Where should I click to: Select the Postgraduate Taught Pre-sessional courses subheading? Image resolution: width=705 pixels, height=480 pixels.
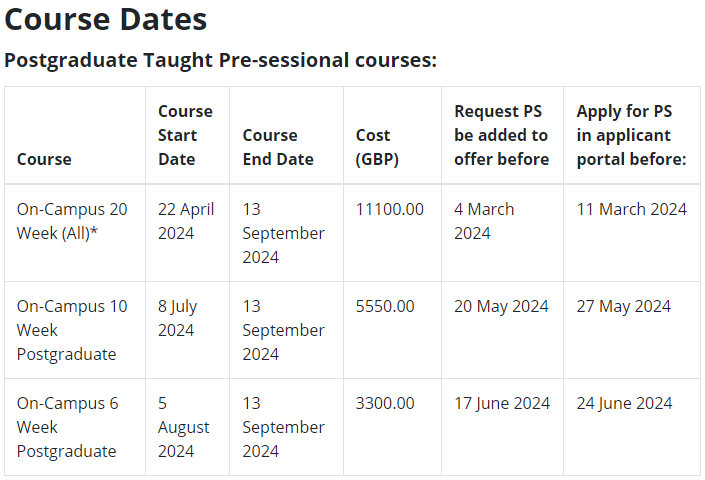[x=220, y=60]
